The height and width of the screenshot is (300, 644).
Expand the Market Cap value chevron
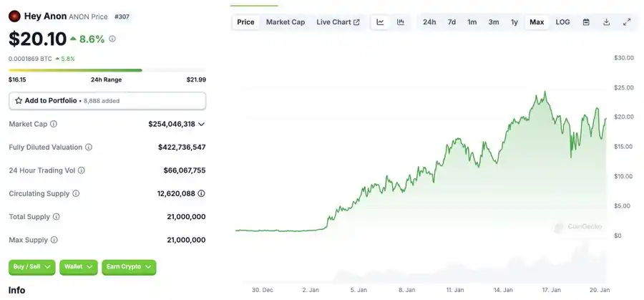(202, 124)
